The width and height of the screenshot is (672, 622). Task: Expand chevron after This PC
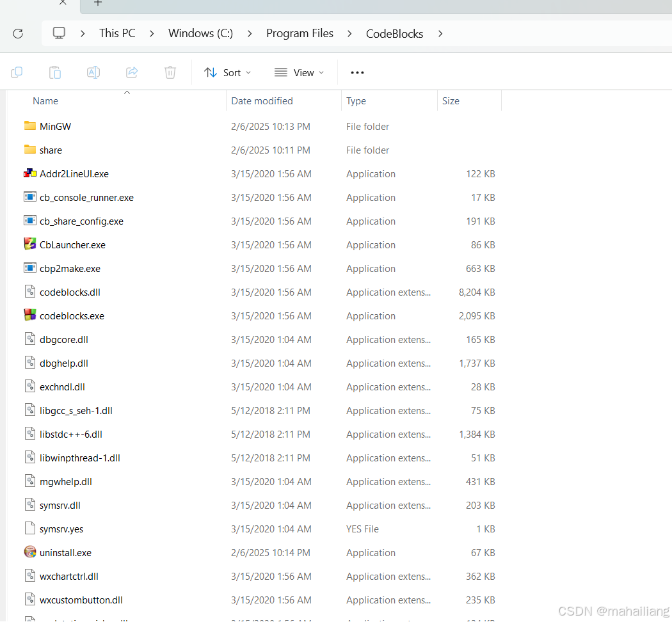point(152,33)
